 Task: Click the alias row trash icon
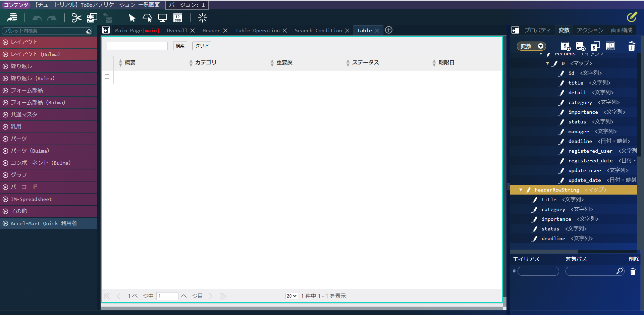click(633, 271)
